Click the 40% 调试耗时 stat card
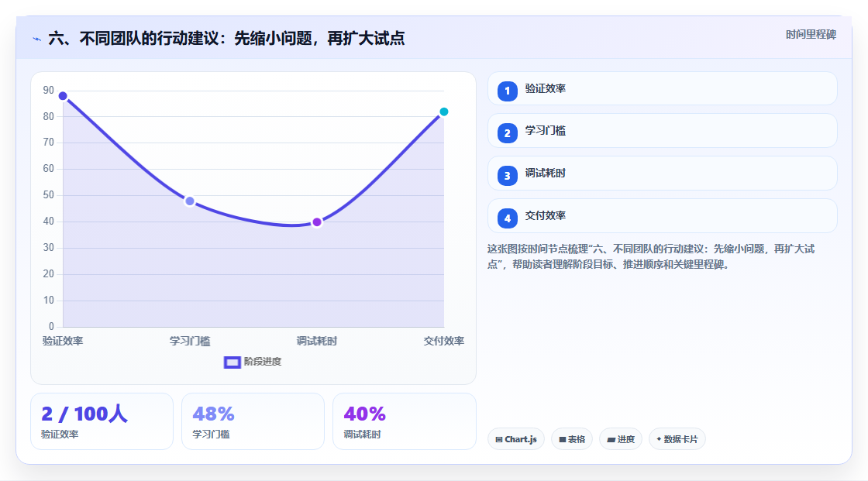The height and width of the screenshot is (481, 868). (x=404, y=421)
